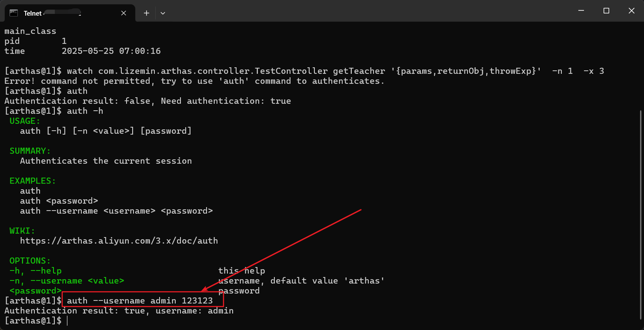
Task: Select the EXAMPLES heading text
Action: click(32, 181)
